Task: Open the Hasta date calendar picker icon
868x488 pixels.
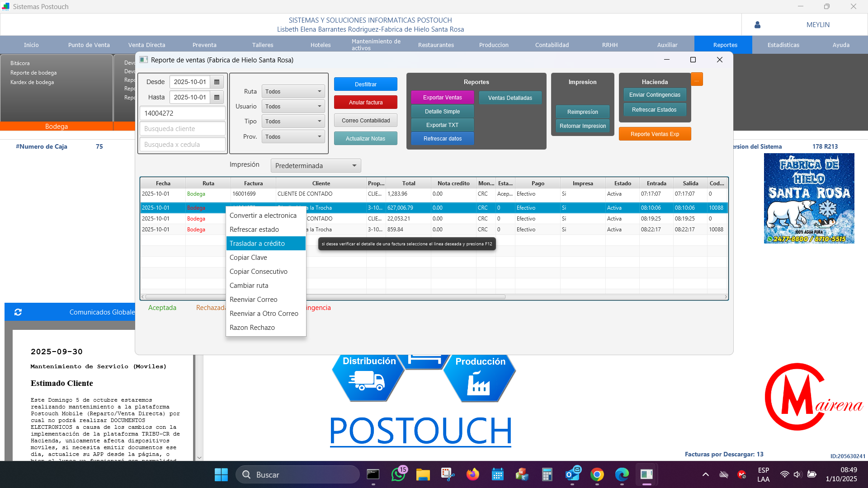Action: pos(217,97)
